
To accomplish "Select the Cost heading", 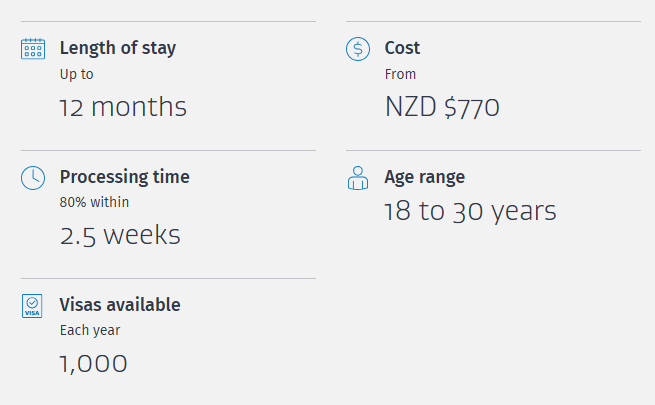I will pyautogui.click(x=402, y=48).
